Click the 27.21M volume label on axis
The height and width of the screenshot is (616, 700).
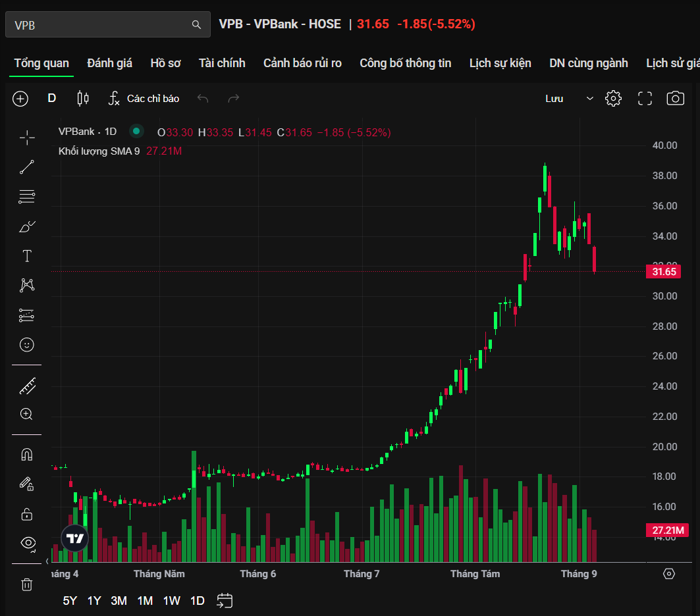(x=668, y=530)
